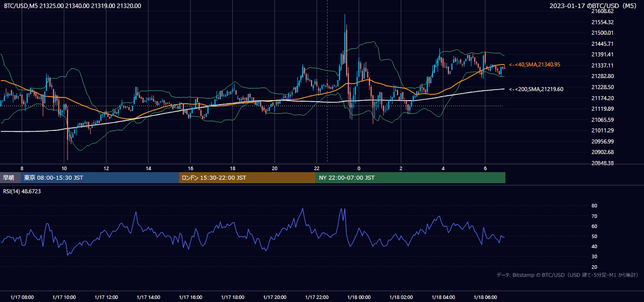Click the hour tick 14 under price chart

pyautogui.click(x=148, y=168)
